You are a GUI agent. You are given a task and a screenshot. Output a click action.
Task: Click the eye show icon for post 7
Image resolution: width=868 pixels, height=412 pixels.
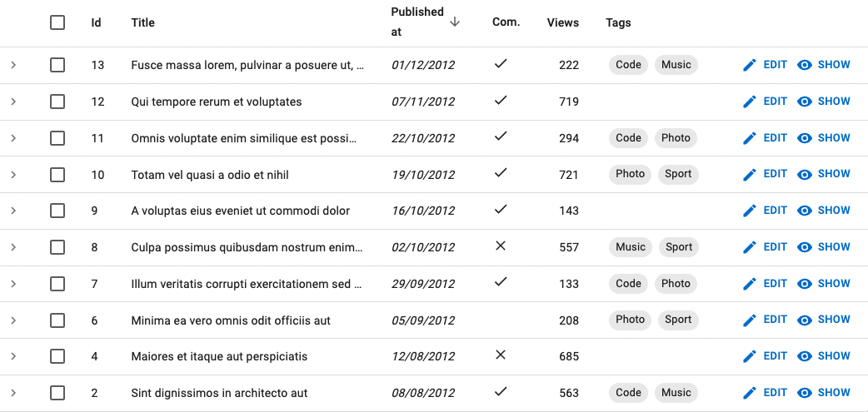pos(805,284)
